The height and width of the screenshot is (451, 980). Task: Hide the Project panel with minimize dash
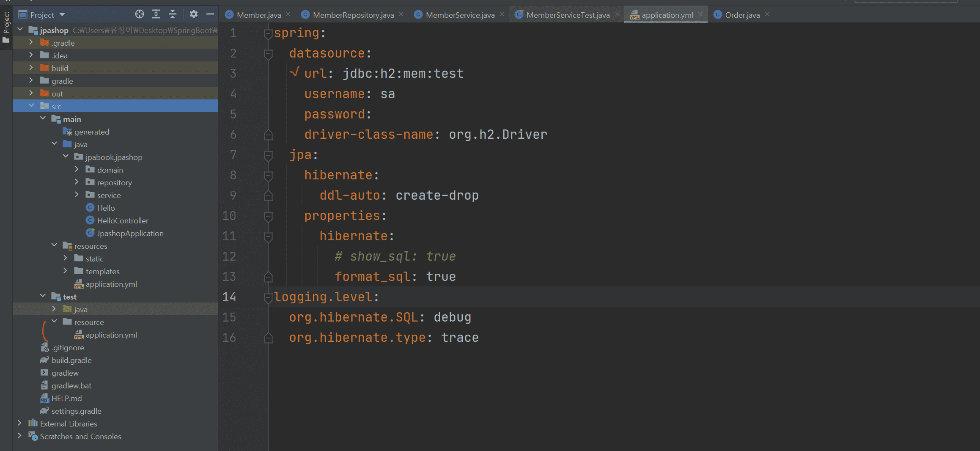(x=210, y=14)
